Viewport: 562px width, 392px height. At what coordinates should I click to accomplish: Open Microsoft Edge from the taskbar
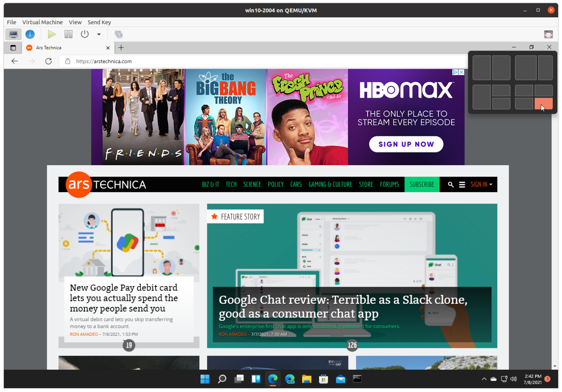[273, 379]
